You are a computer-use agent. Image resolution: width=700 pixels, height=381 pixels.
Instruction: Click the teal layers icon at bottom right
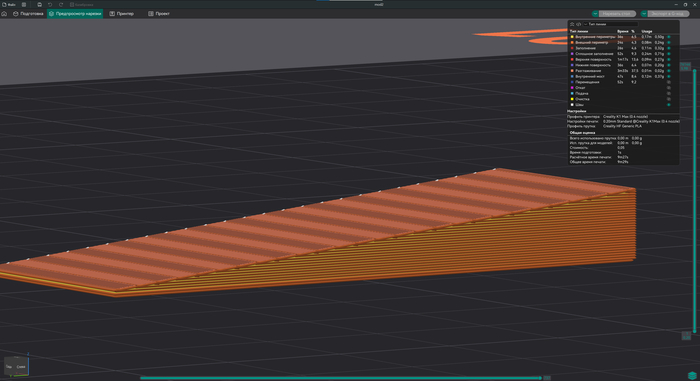692,375
